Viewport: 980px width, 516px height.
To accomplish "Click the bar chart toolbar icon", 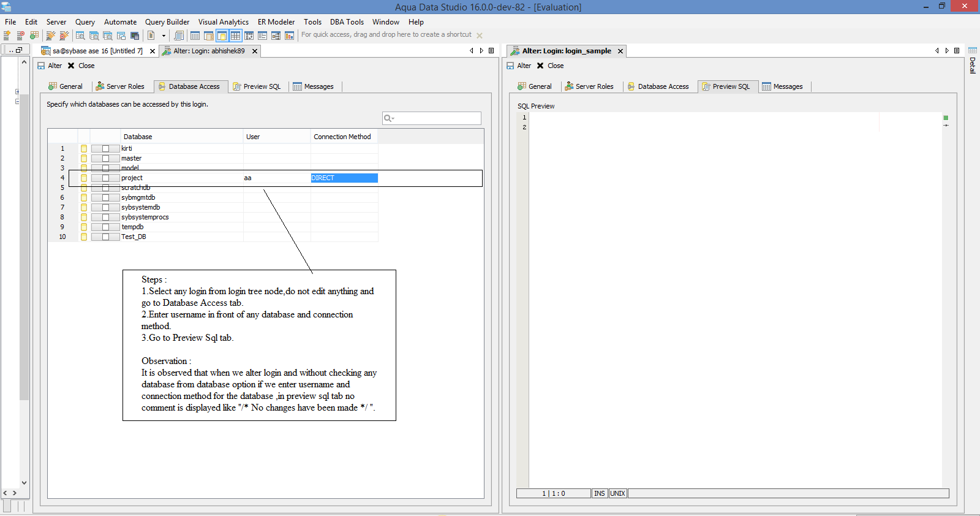I will 289,36.
